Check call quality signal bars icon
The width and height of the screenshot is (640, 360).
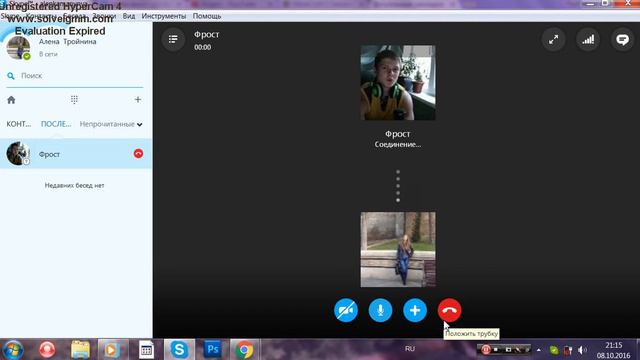click(x=588, y=40)
